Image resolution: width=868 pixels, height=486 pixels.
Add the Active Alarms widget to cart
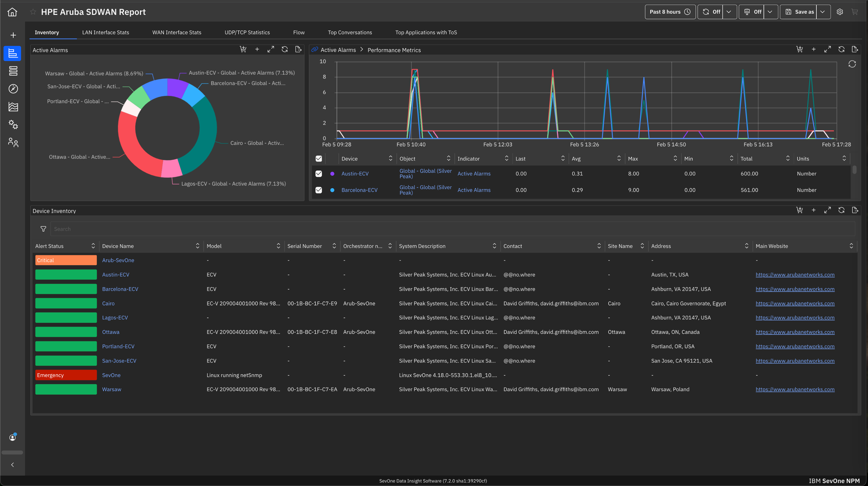(243, 49)
